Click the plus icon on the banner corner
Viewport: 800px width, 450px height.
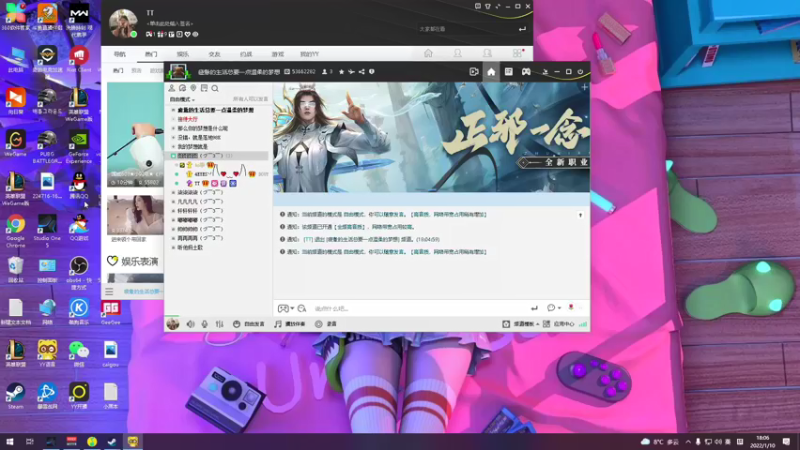coord(584,87)
